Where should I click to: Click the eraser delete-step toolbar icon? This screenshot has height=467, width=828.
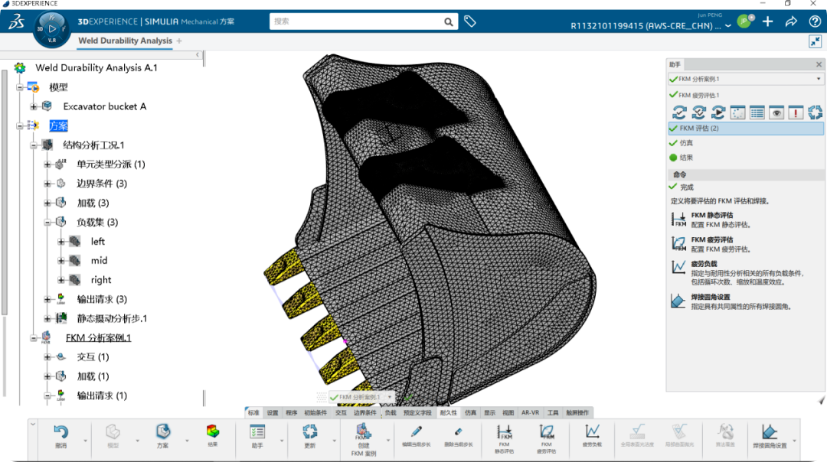[x=458, y=432]
